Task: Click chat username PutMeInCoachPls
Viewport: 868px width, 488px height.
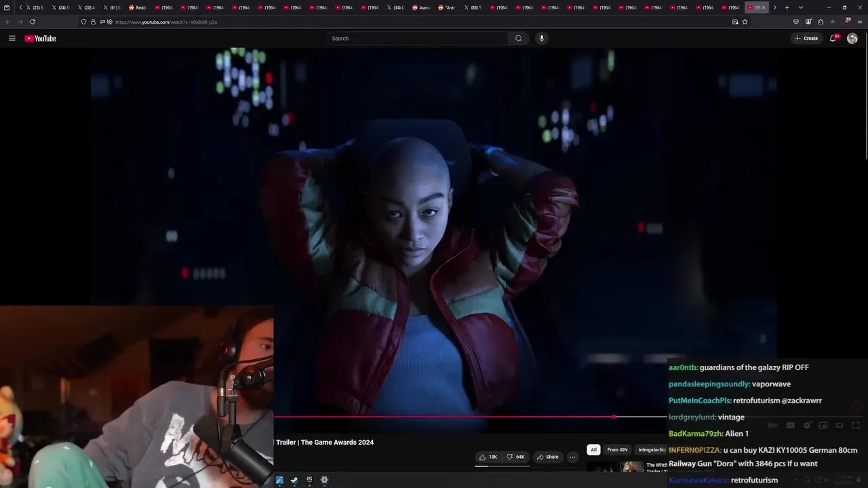Action: [x=699, y=401]
